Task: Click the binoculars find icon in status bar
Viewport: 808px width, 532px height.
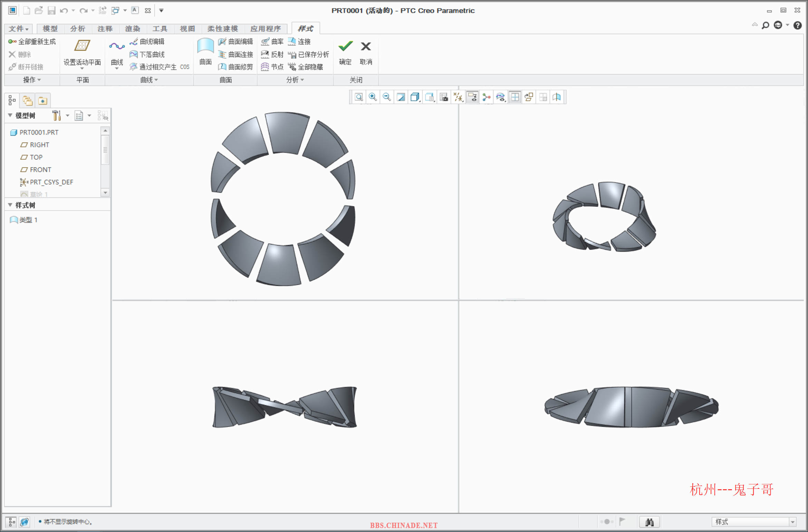Action: point(649,522)
